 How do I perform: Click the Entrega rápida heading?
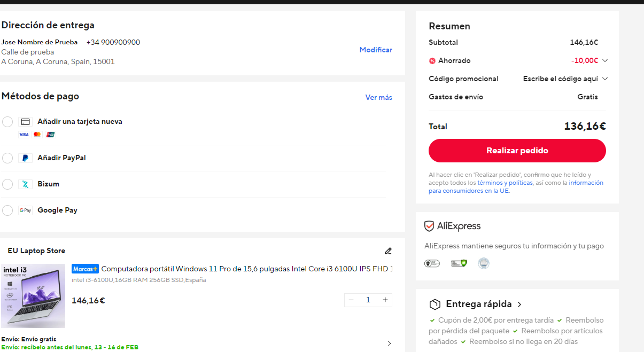(x=478, y=304)
